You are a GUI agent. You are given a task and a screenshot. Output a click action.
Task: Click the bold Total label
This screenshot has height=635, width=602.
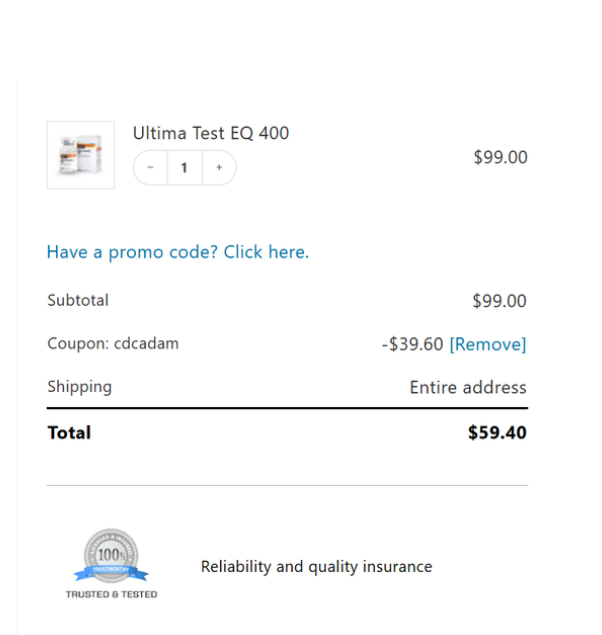(69, 432)
